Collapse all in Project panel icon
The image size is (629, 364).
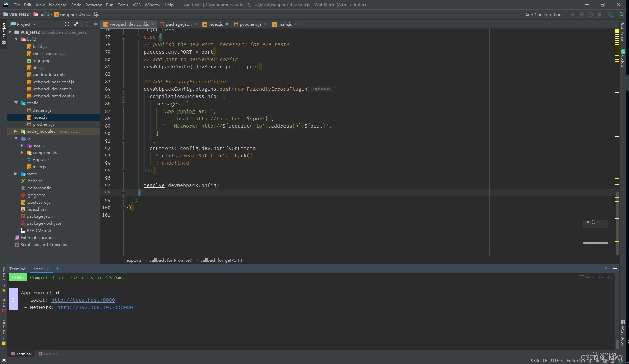(x=76, y=24)
